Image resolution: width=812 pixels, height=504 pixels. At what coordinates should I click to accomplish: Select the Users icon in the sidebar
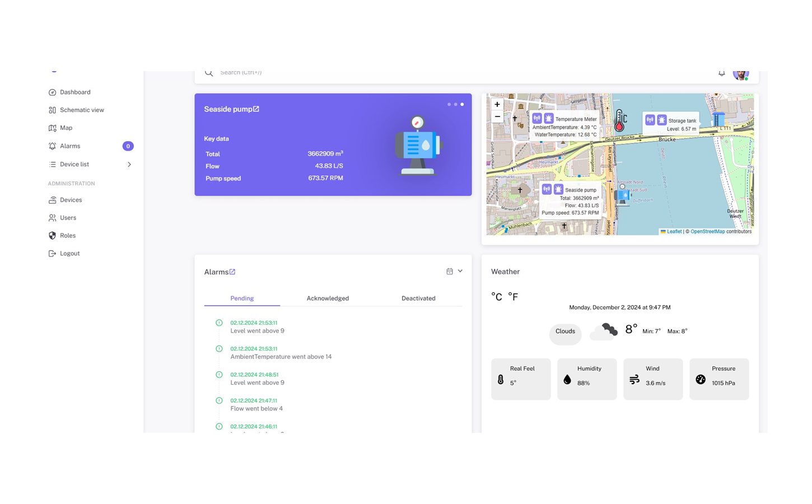(52, 218)
